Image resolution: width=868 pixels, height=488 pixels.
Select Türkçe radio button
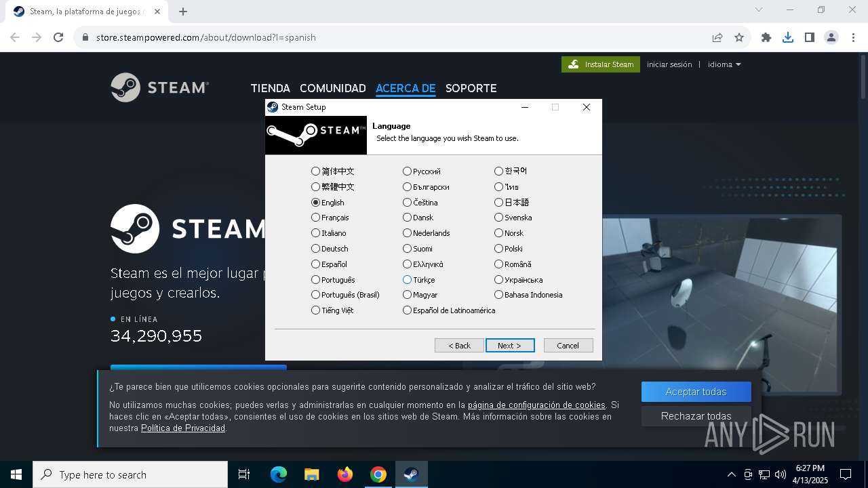pos(419,280)
